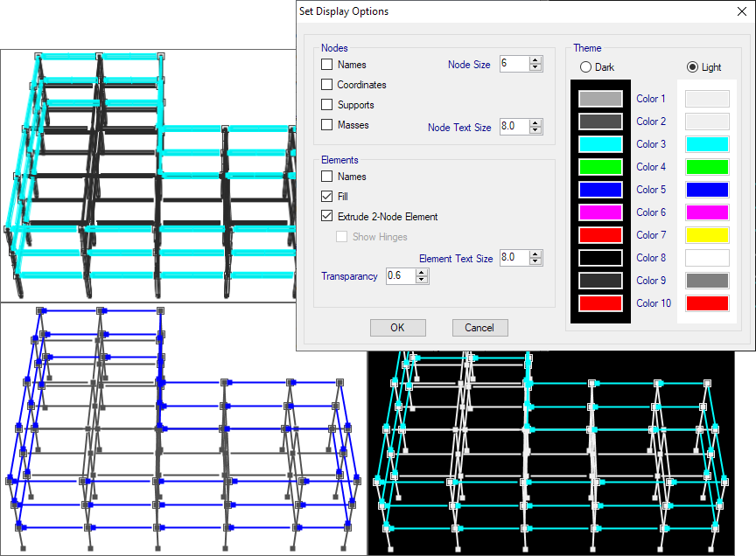
Task: Check the Coordinates option under Nodes
Action: click(327, 85)
